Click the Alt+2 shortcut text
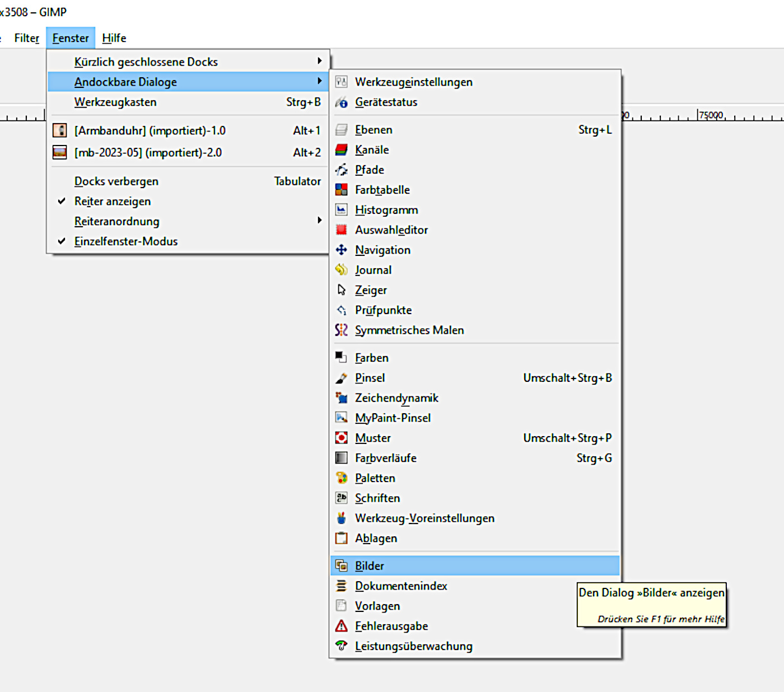The height and width of the screenshot is (692, 784). [307, 152]
